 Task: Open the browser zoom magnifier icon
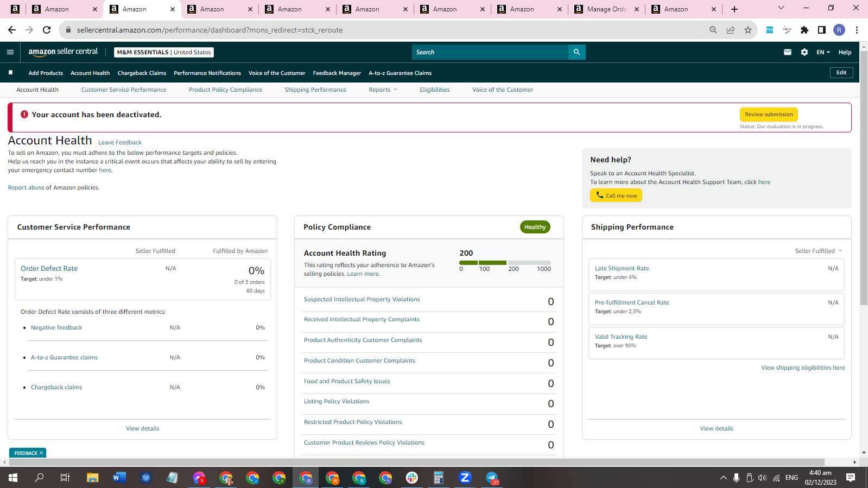pyautogui.click(x=713, y=30)
